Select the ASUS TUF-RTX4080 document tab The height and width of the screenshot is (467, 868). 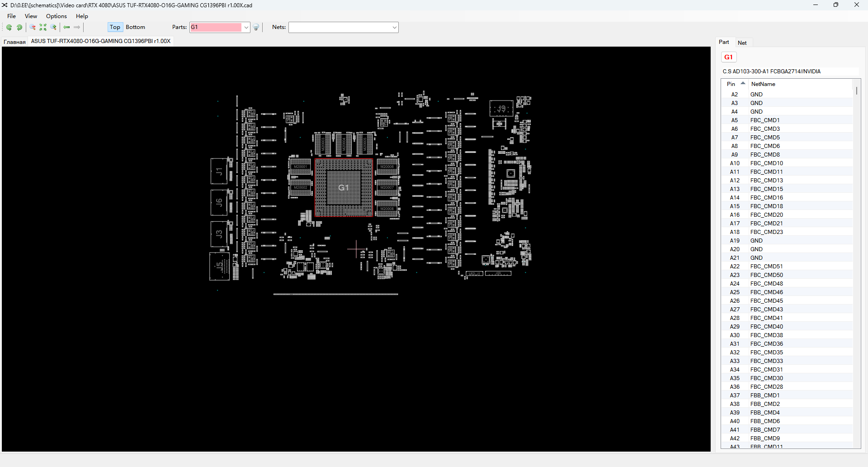(101, 41)
